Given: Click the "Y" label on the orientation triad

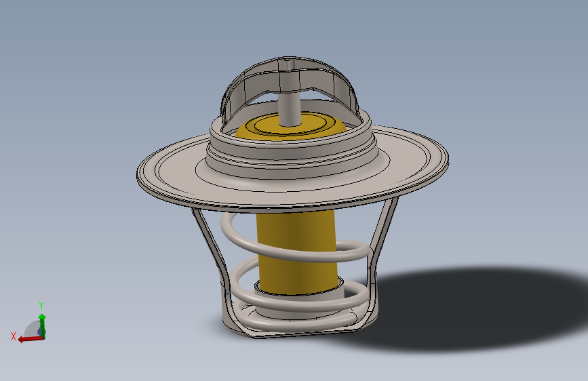Looking at the screenshot, I should (41, 305).
